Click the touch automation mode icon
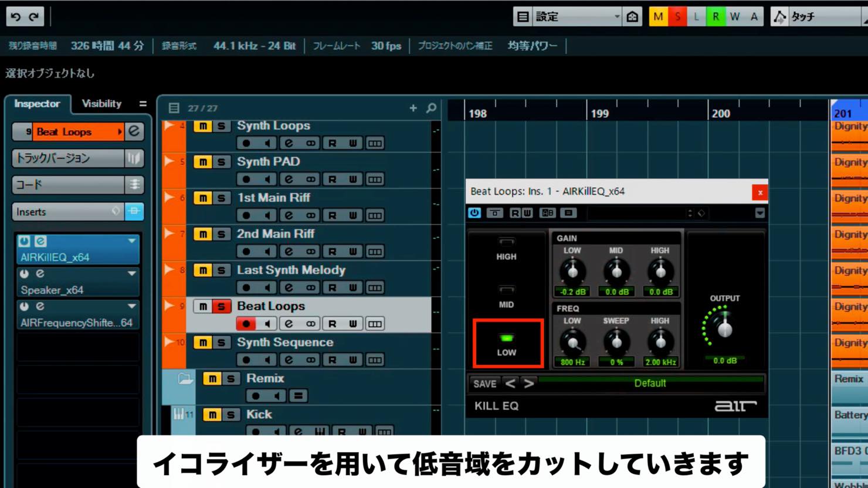Viewport: 868px width, 488px height. 779,16
